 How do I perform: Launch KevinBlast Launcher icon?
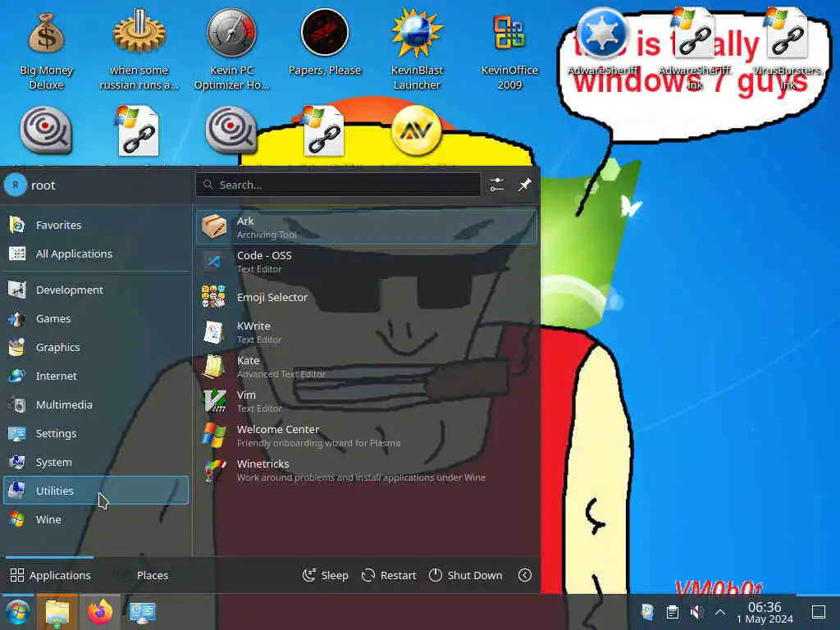tap(417, 51)
